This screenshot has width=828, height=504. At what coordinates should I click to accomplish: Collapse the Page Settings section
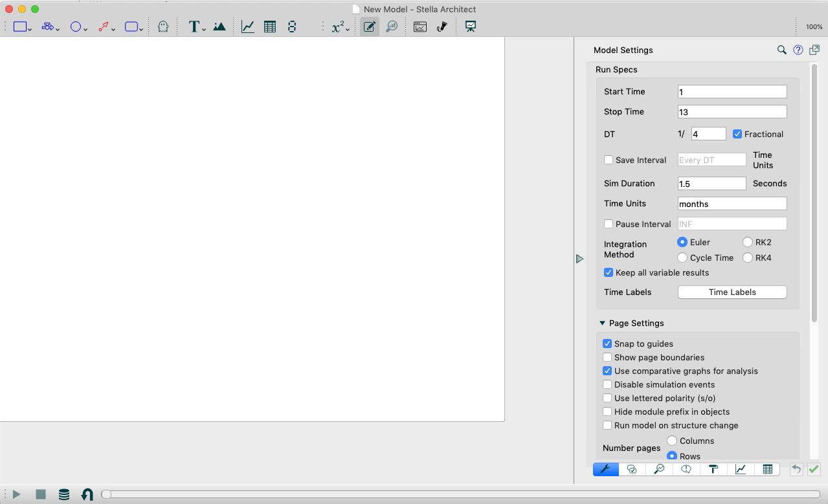coord(602,323)
